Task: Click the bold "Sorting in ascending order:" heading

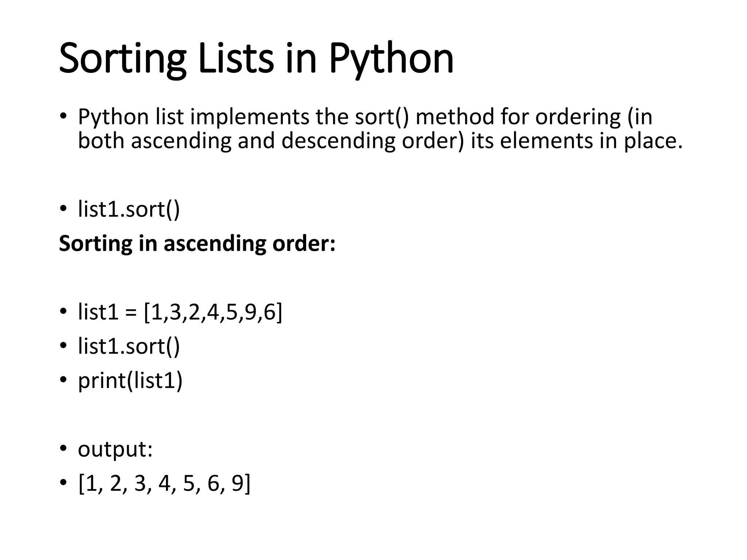Action: [x=197, y=244]
